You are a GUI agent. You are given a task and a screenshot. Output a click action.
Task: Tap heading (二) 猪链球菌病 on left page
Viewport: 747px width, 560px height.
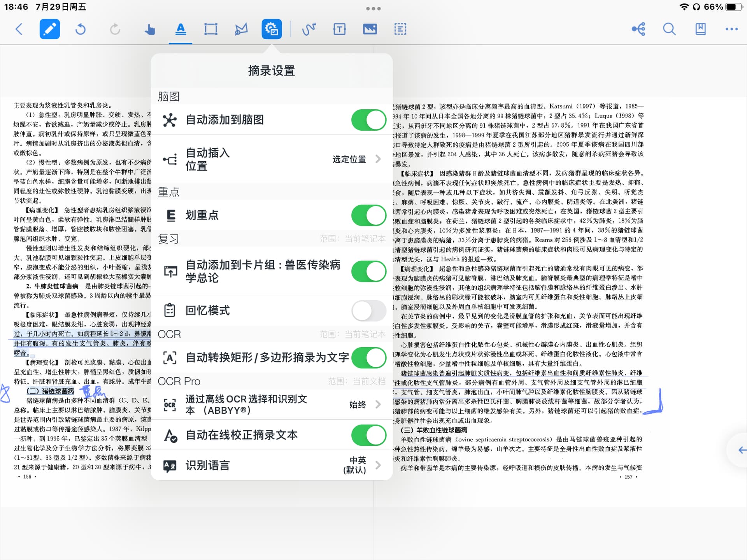click(50, 391)
